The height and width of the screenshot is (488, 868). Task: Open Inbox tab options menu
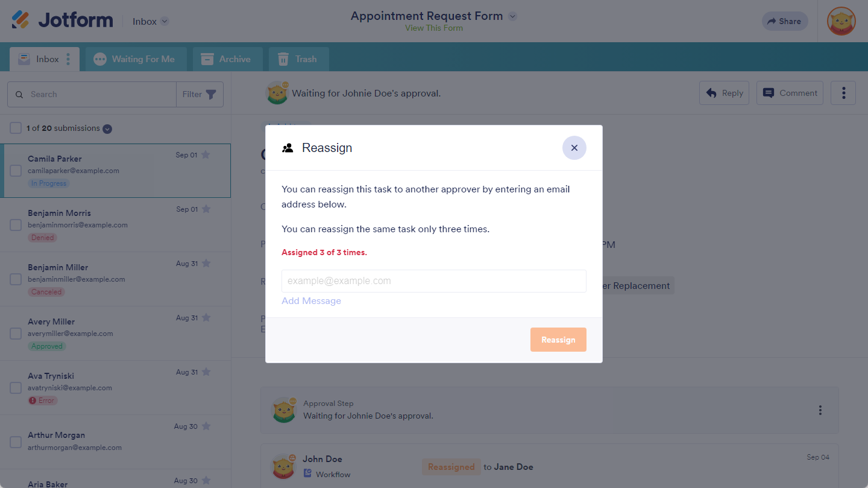point(68,59)
